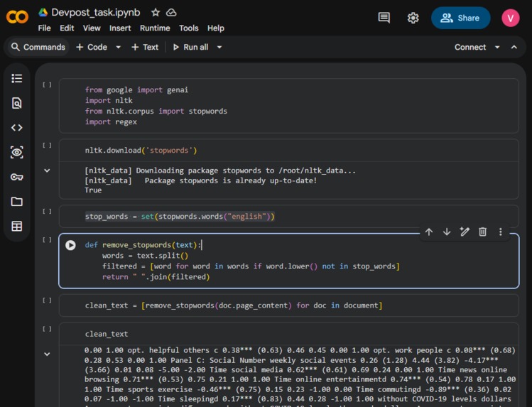
Task: Click the run bracket of stop_words cell
Action: pos(47,211)
